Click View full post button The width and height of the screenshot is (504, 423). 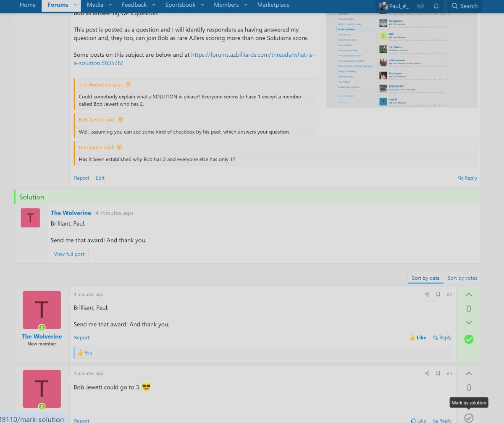(x=69, y=254)
